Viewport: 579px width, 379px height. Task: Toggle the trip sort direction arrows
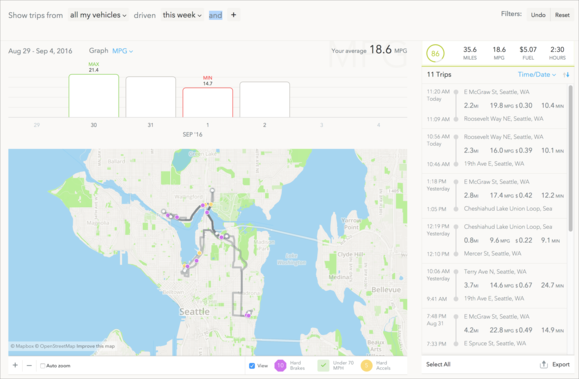tap(566, 75)
